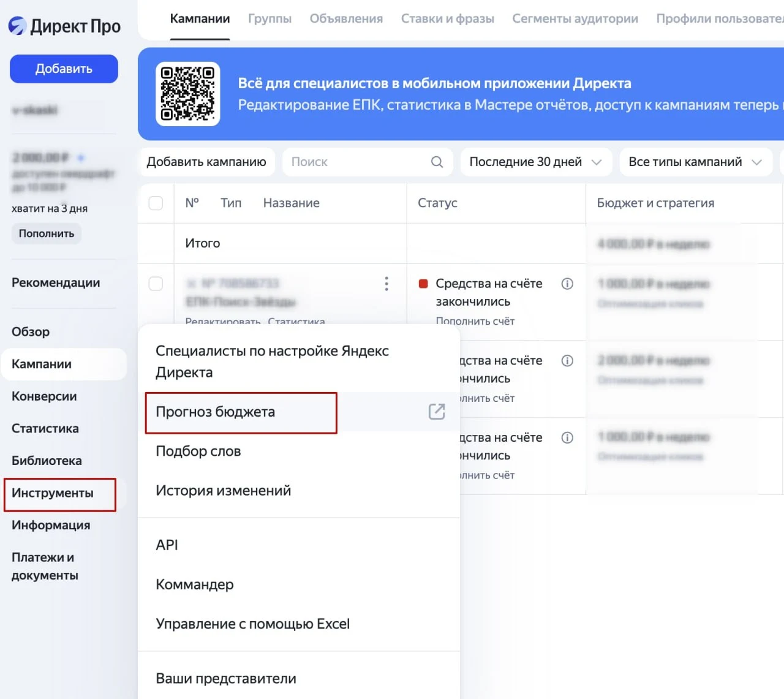784x699 pixels.
Task: Click the Директ Про logo icon
Action: coord(17,26)
